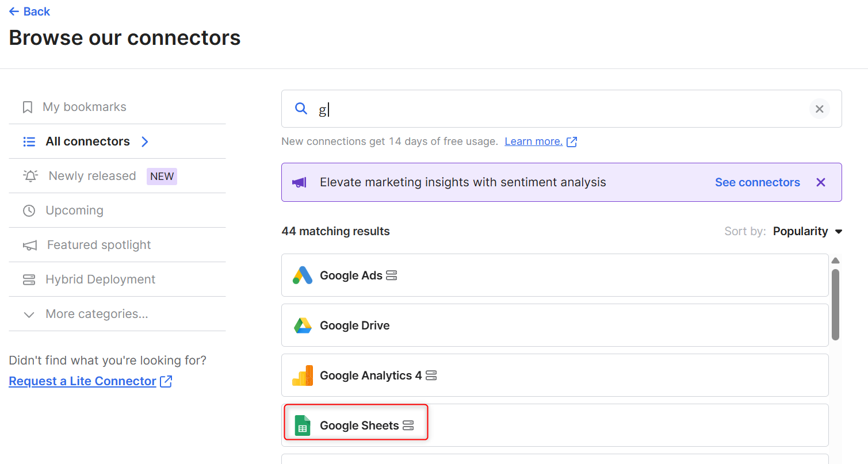Click the Google Sheets logo
Image resolution: width=868 pixels, height=464 pixels.
[303, 425]
